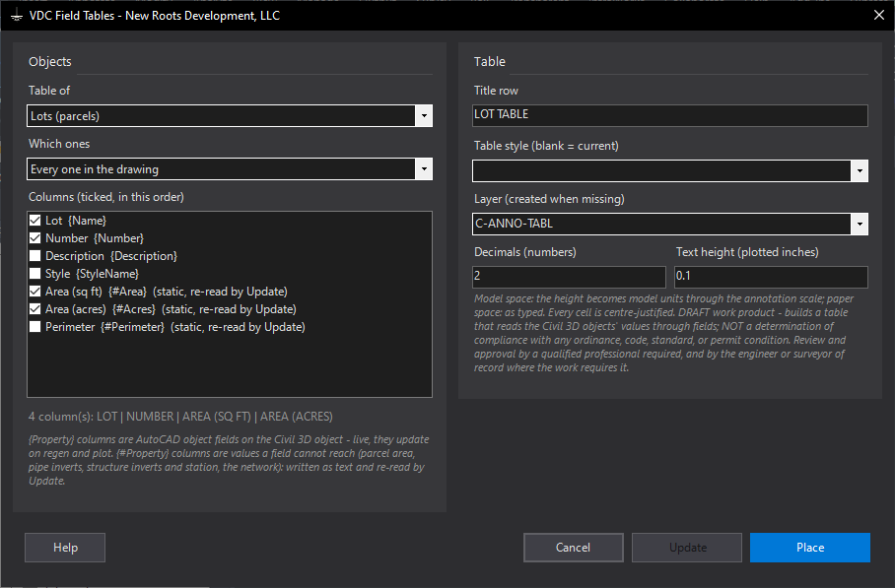Click the Text height input field
Image resolution: width=895 pixels, height=588 pixels.
click(771, 277)
